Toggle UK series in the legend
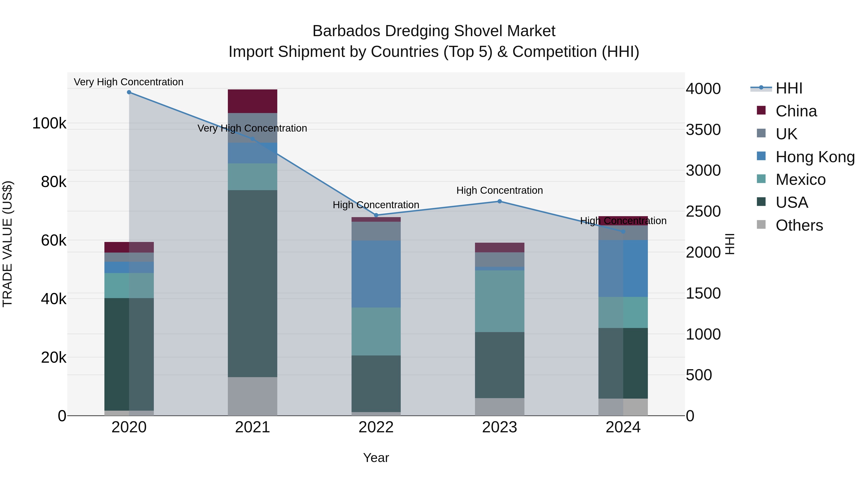Screen dimensions: 868x488 777,134
